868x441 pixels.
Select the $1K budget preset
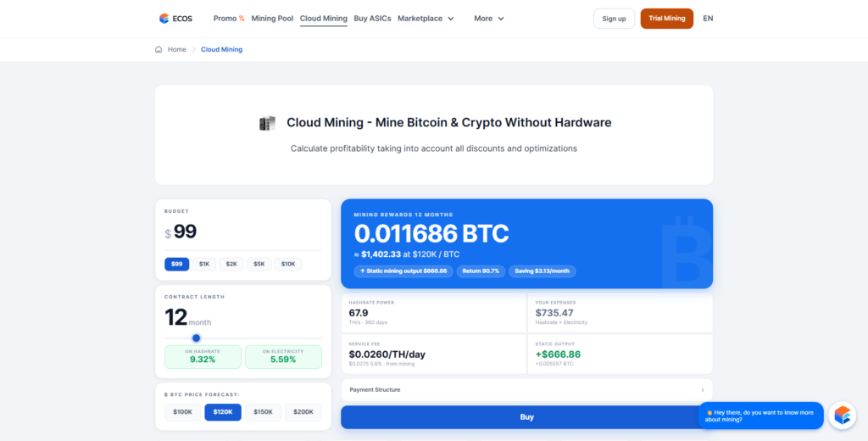pos(204,265)
